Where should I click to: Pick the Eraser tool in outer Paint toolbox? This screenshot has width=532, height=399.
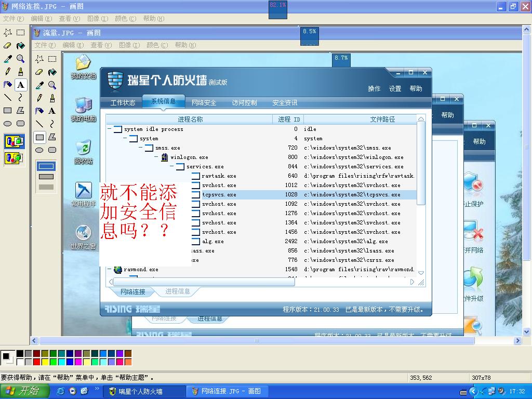(x=8, y=46)
